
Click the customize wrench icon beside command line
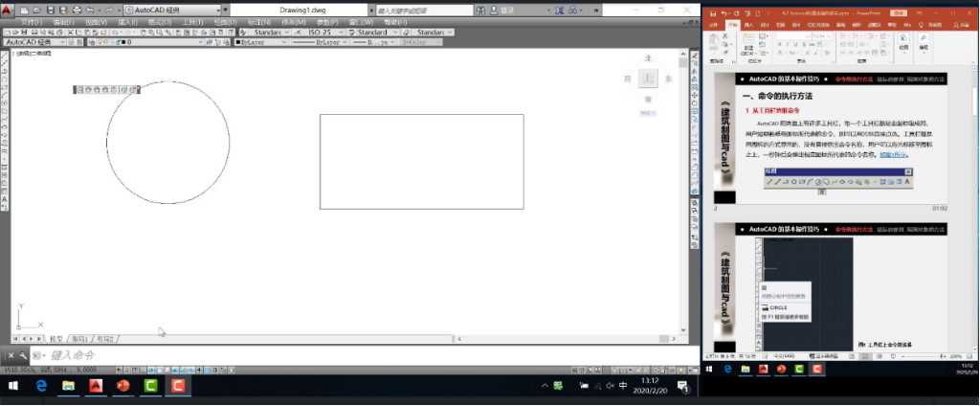tap(22, 355)
